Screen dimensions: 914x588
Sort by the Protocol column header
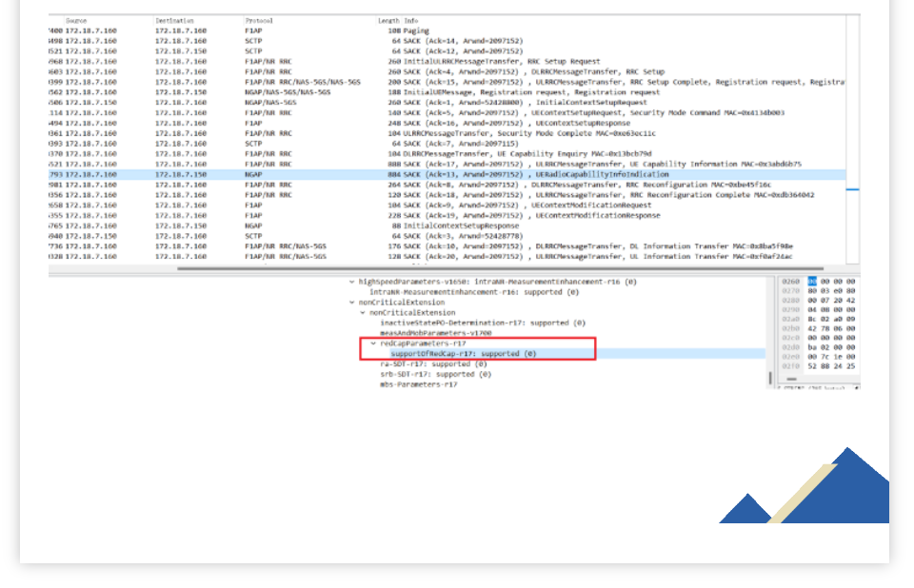258,20
